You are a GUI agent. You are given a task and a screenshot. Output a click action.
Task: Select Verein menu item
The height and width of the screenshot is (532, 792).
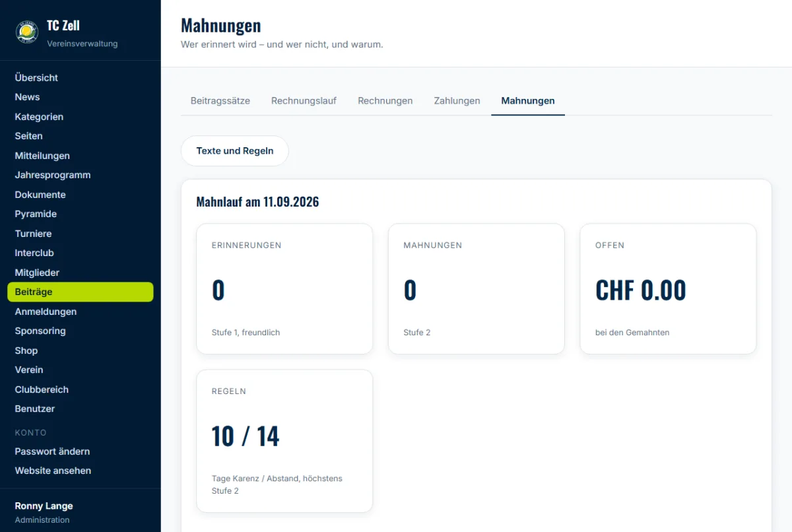80,370
